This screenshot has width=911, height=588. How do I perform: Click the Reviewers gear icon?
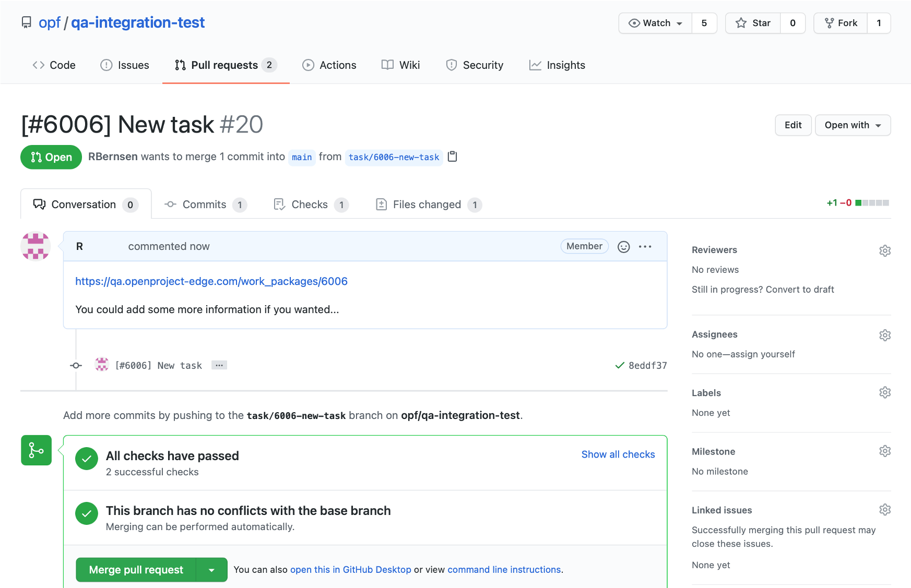click(884, 250)
